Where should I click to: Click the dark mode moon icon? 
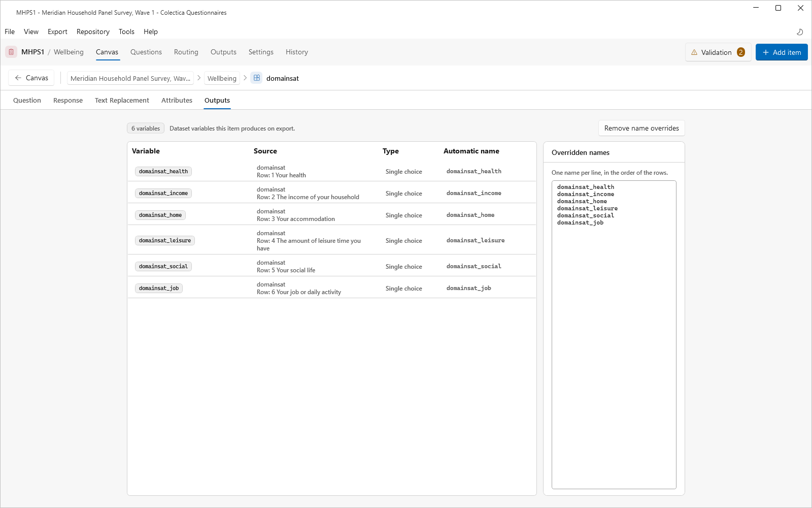pyautogui.click(x=800, y=31)
